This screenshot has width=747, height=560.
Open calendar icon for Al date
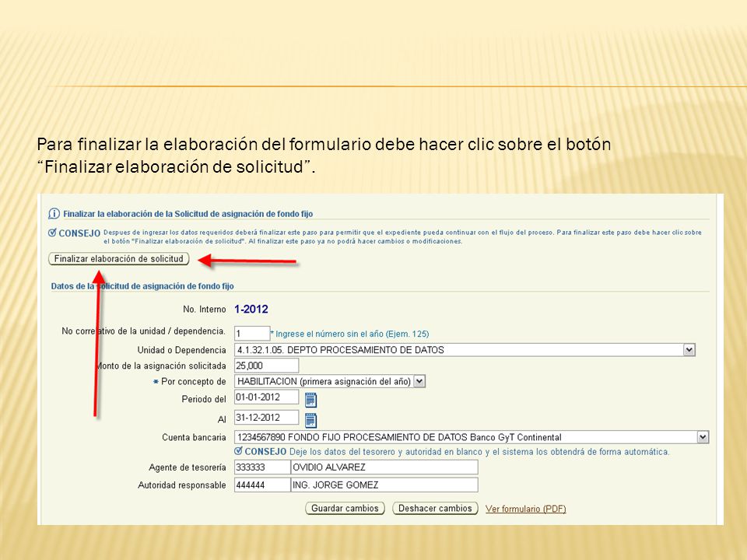(x=310, y=420)
